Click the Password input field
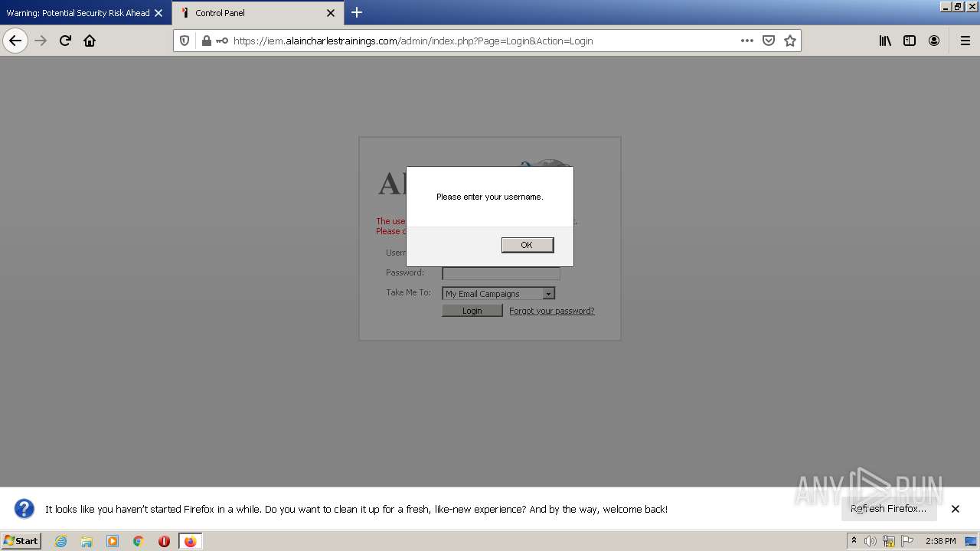 [501, 273]
